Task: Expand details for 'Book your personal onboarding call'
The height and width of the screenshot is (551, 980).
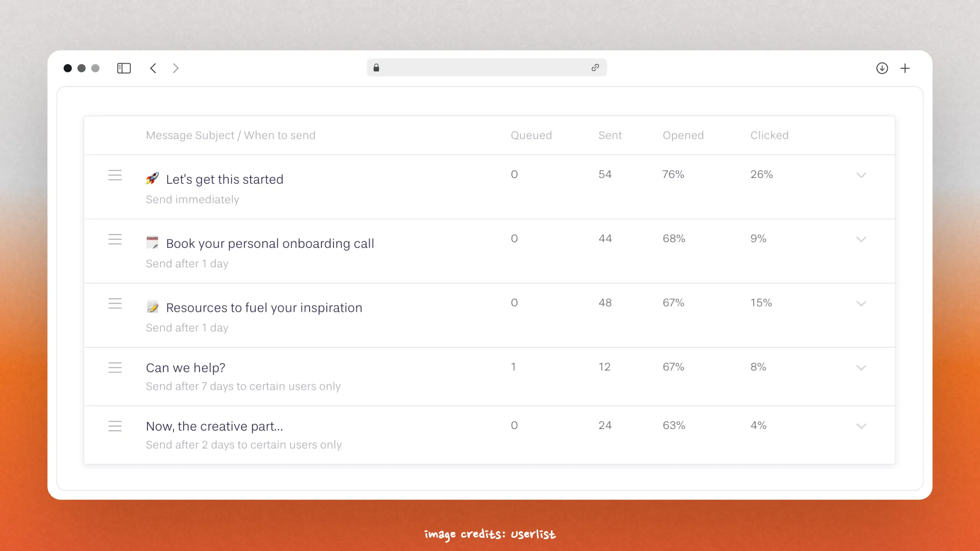Action: [862, 239]
